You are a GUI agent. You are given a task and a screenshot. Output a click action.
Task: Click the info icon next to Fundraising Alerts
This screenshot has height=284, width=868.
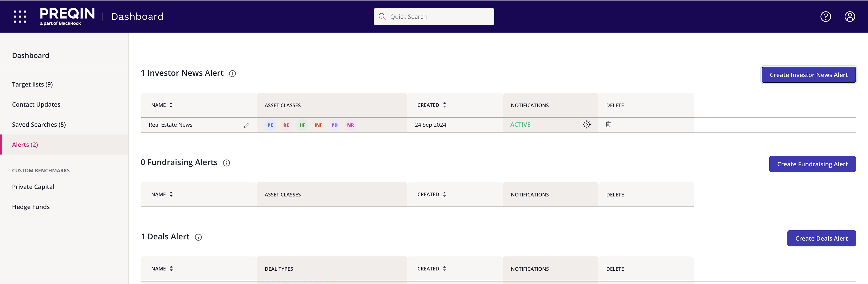coord(226,163)
